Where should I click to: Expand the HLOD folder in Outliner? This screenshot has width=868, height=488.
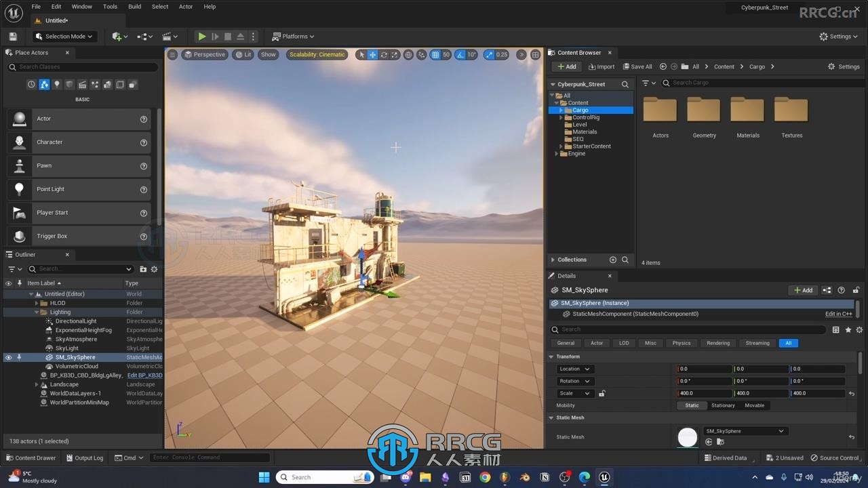37,303
